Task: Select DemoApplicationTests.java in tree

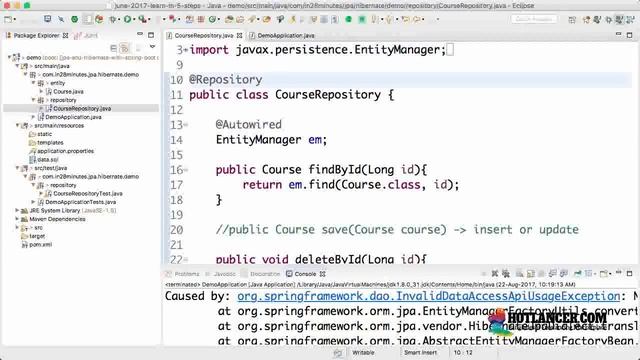Action: pyautogui.click(x=80, y=202)
